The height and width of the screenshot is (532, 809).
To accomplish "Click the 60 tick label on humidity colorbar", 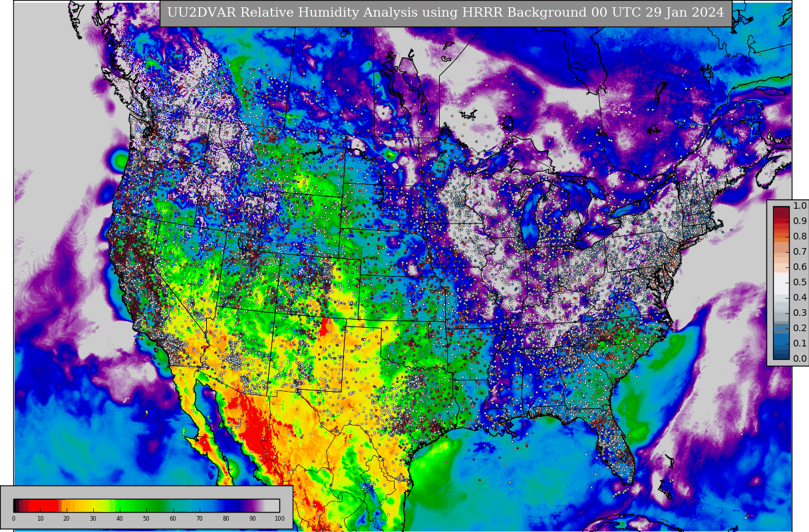I will coord(173,519).
